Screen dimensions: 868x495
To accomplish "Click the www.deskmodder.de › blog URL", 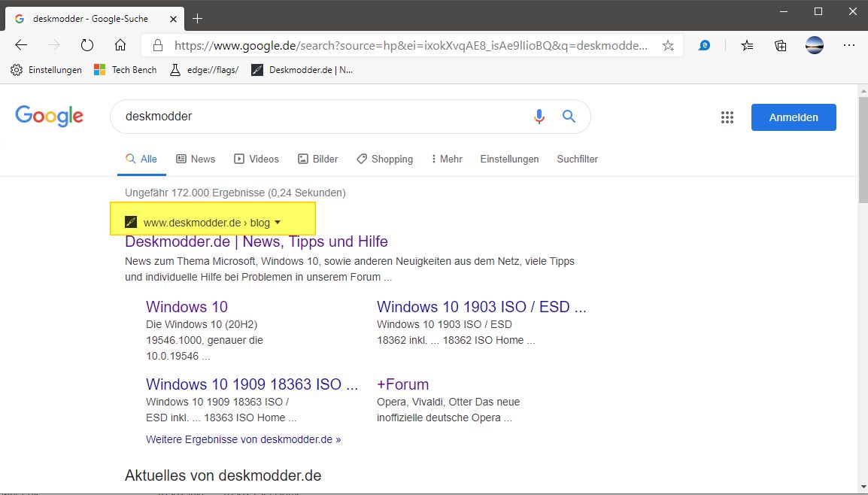I will tap(207, 223).
